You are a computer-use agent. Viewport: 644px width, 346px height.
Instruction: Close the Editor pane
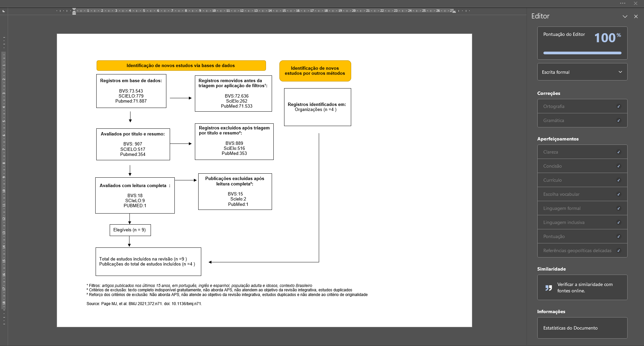(x=636, y=16)
